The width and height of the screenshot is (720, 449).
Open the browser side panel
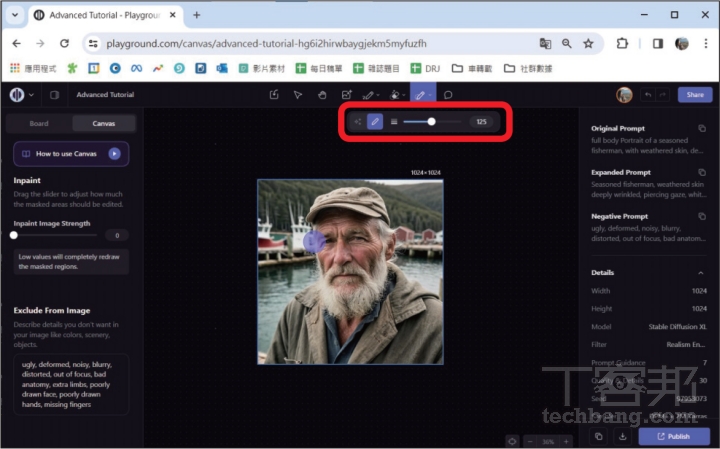tap(658, 44)
